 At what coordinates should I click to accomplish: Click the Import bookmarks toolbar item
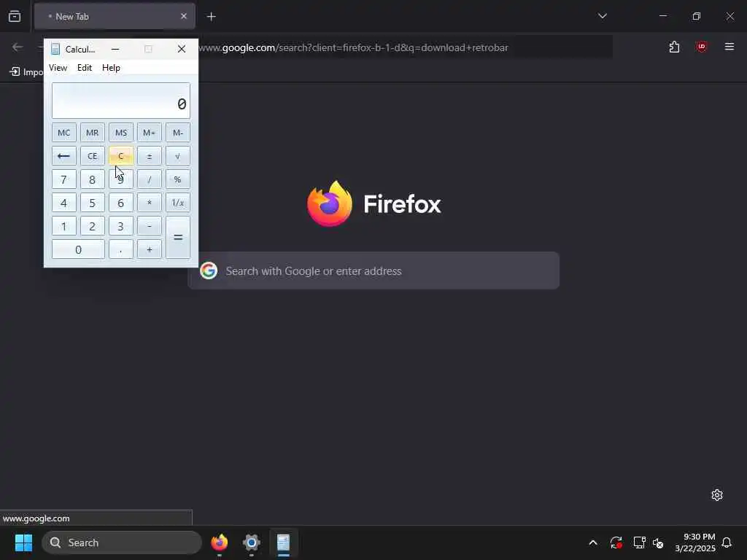point(26,72)
